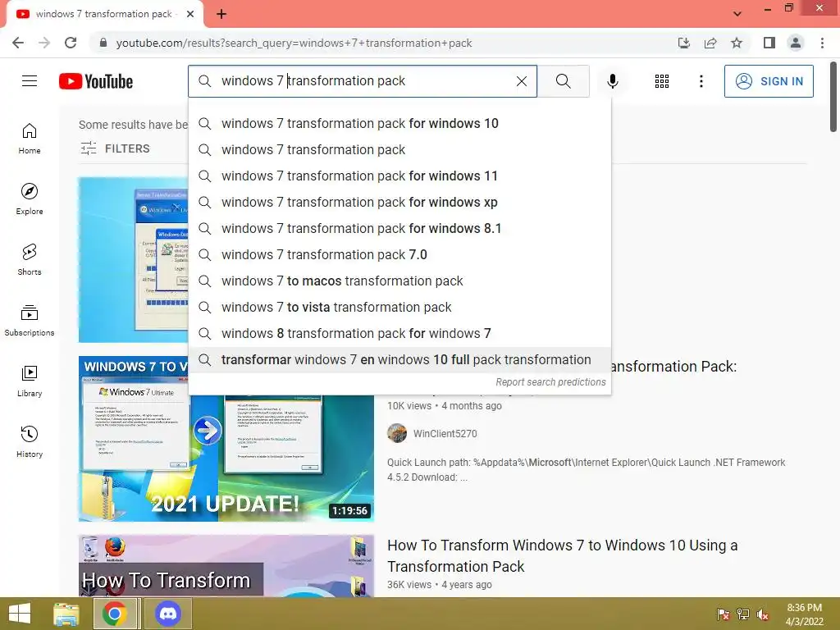Start voice search with the microphone icon
Image resolution: width=840 pixels, height=630 pixels.
pos(612,81)
